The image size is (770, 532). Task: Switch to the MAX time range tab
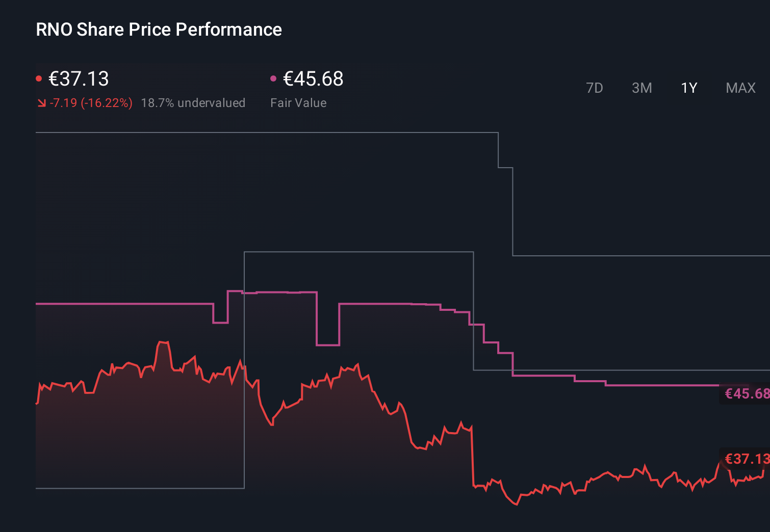(x=740, y=88)
